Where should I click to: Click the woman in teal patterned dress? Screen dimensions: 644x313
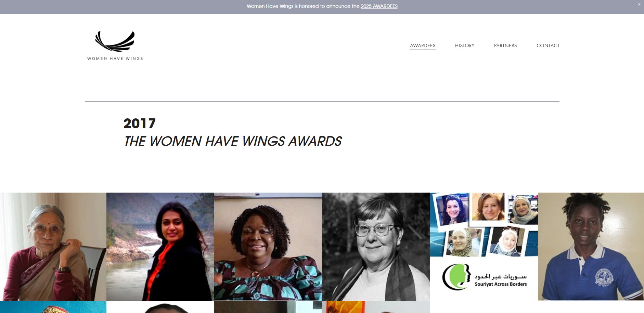click(268, 246)
